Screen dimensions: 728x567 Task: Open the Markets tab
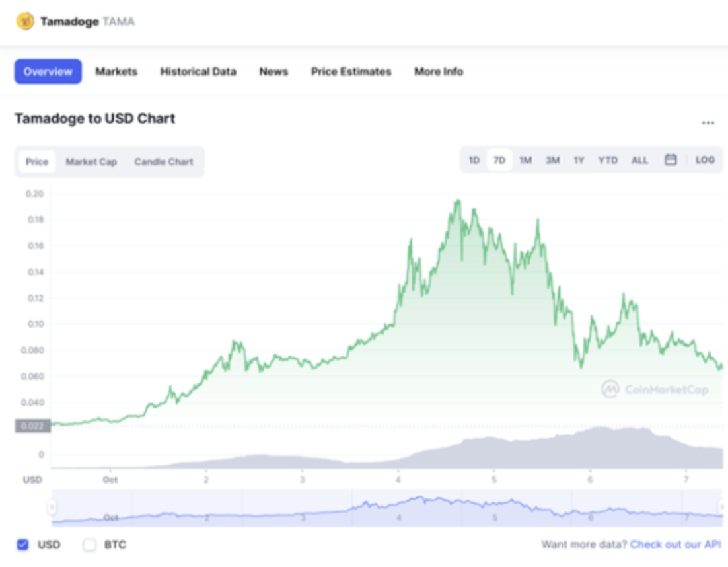pyautogui.click(x=116, y=71)
